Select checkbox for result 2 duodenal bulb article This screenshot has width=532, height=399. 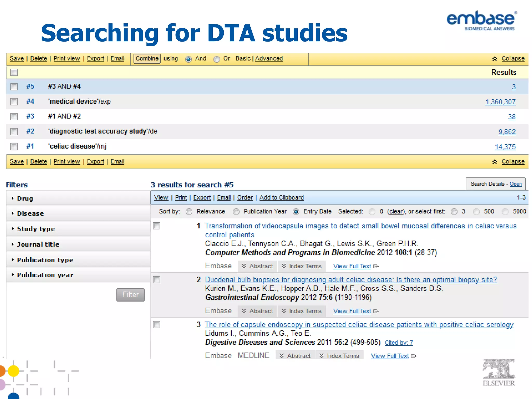157,280
